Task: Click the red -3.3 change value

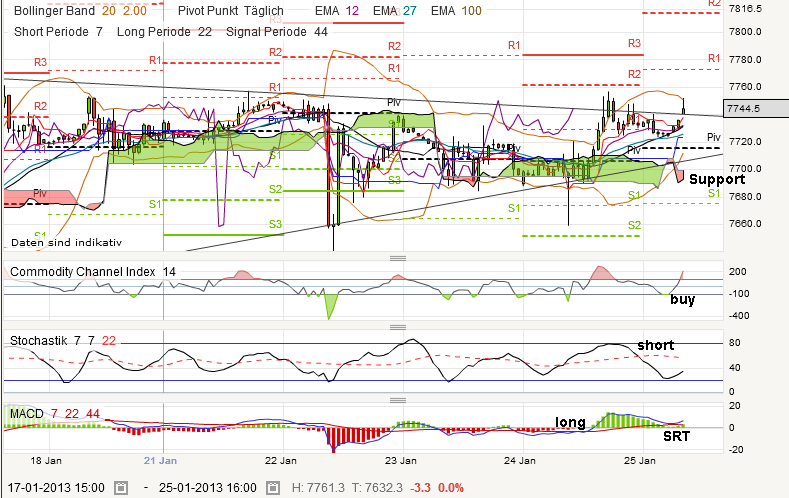Action: pyautogui.click(x=420, y=487)
